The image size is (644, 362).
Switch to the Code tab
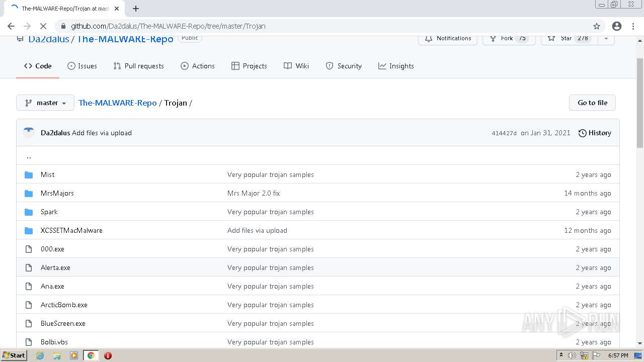click(x=38, y=66)
